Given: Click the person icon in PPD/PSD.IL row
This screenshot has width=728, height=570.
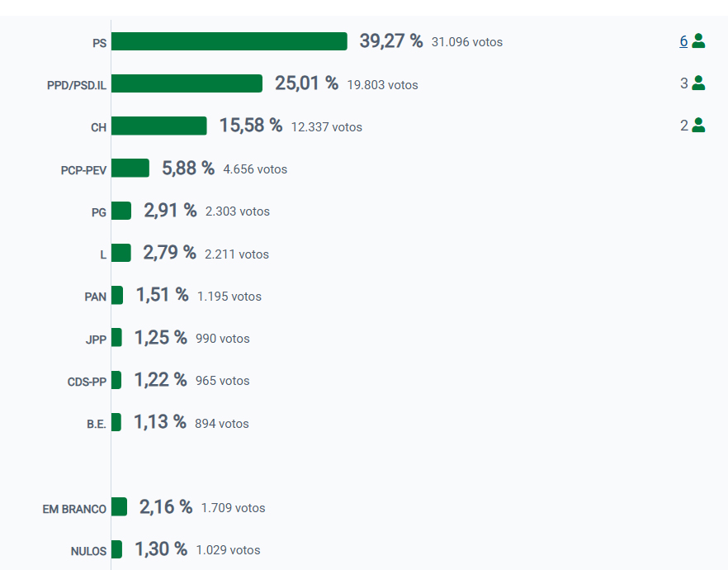Looking at the screenshot, I should click(x=698, y=83).
